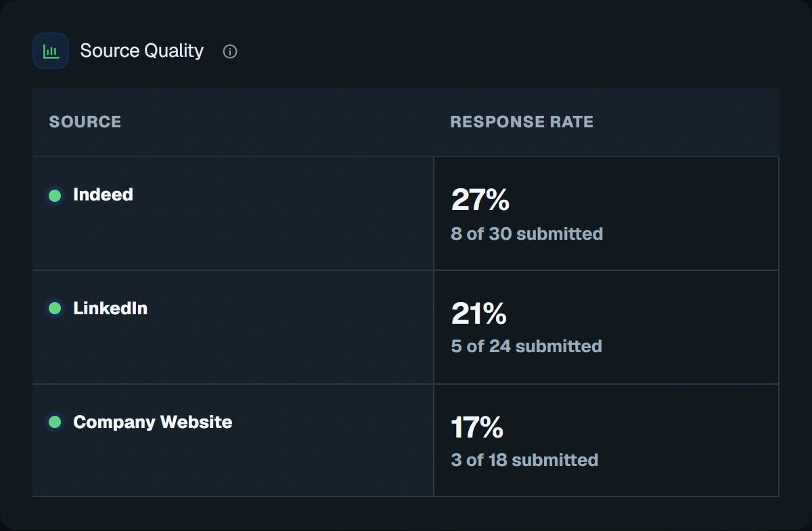The image size is (812, 531).
Task: Click the 17% response rate value
Action: tap(477, 427)
